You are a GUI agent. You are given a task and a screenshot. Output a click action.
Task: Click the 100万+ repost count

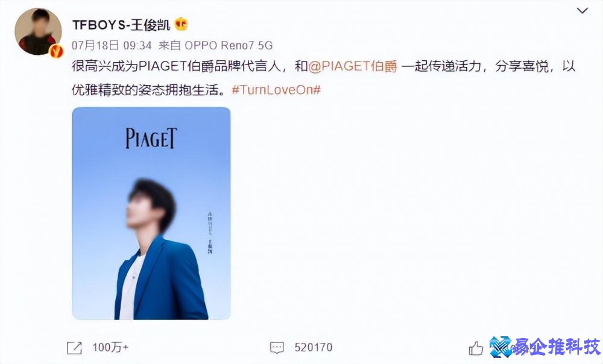click(110, 348)
